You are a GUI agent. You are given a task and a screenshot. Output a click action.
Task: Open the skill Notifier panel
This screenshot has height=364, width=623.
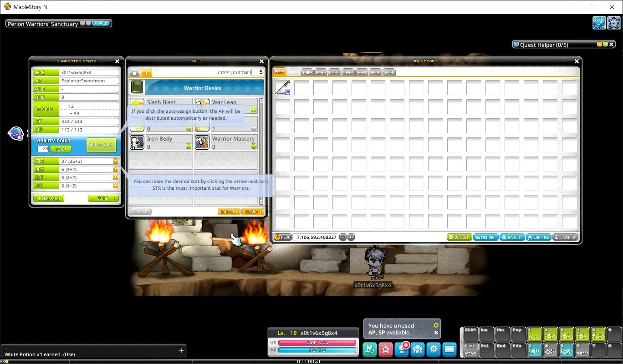(x=229, y=212)
